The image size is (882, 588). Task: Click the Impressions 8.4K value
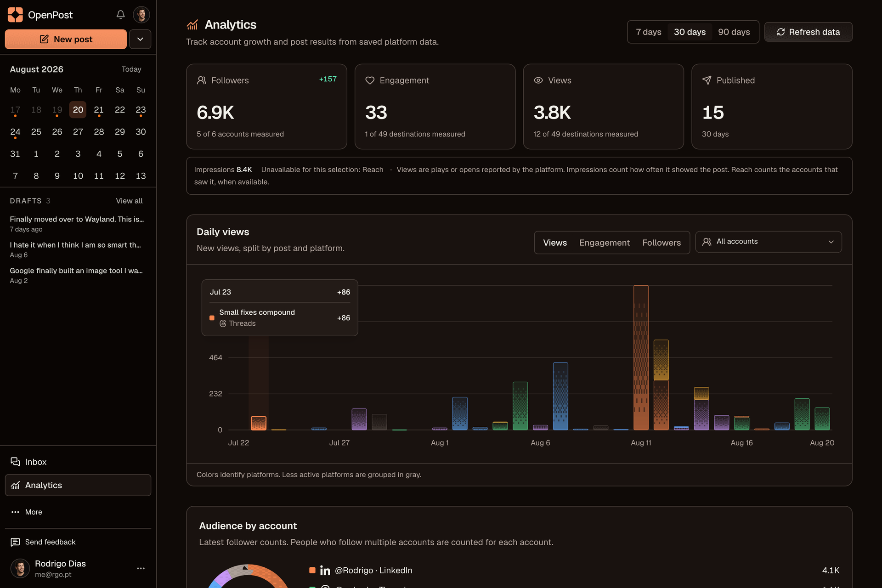point(244,170)
